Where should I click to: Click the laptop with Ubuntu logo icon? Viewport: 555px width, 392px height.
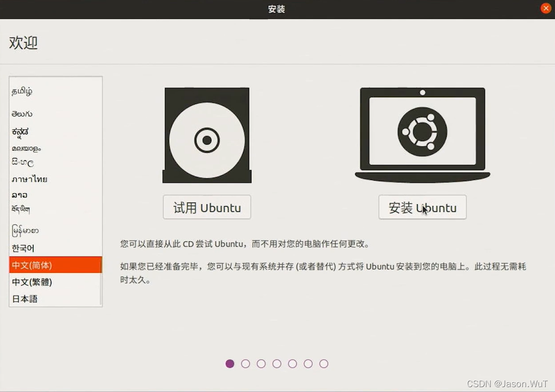422,135
